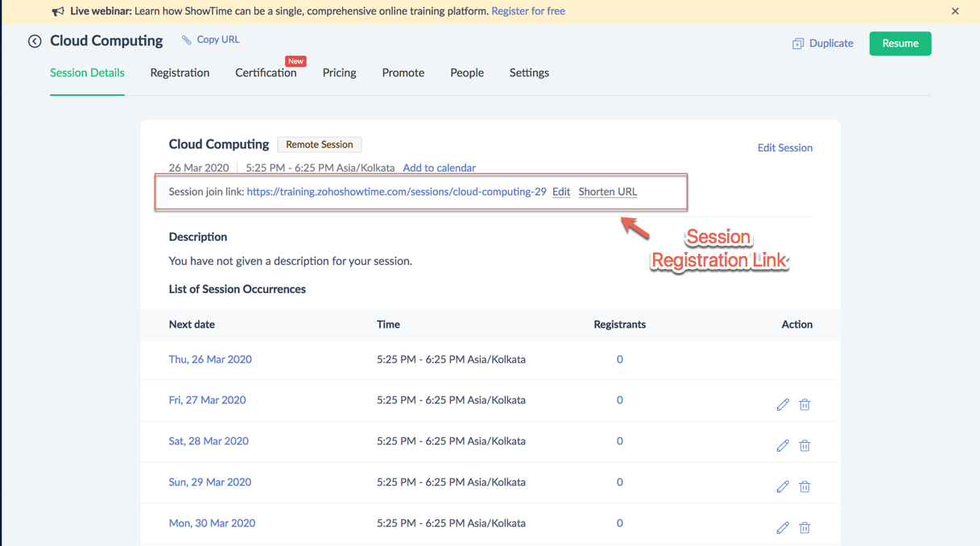Click Add to calendar link
The height and width of the screenshot is (546, 980).
[439, 168]
